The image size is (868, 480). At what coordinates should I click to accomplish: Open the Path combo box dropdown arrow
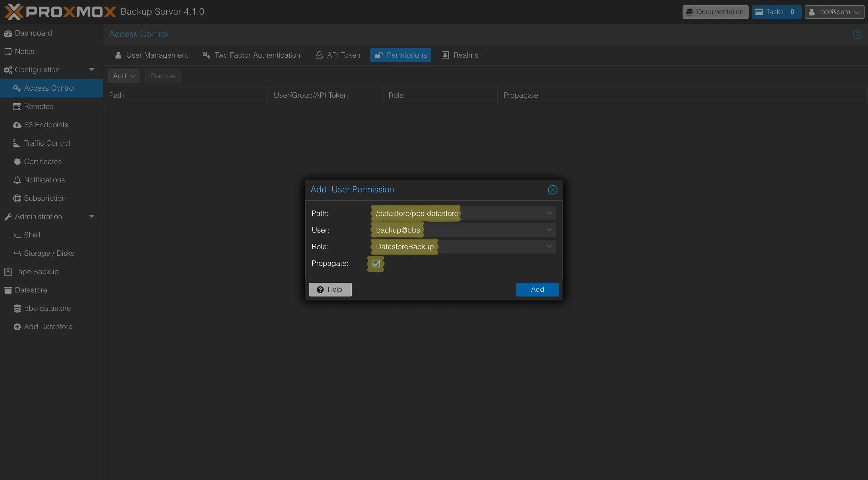[x=549, y=213]
